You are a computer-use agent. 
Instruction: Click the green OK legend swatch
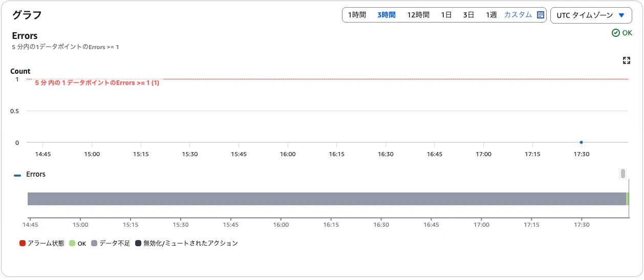pos(72,243)
